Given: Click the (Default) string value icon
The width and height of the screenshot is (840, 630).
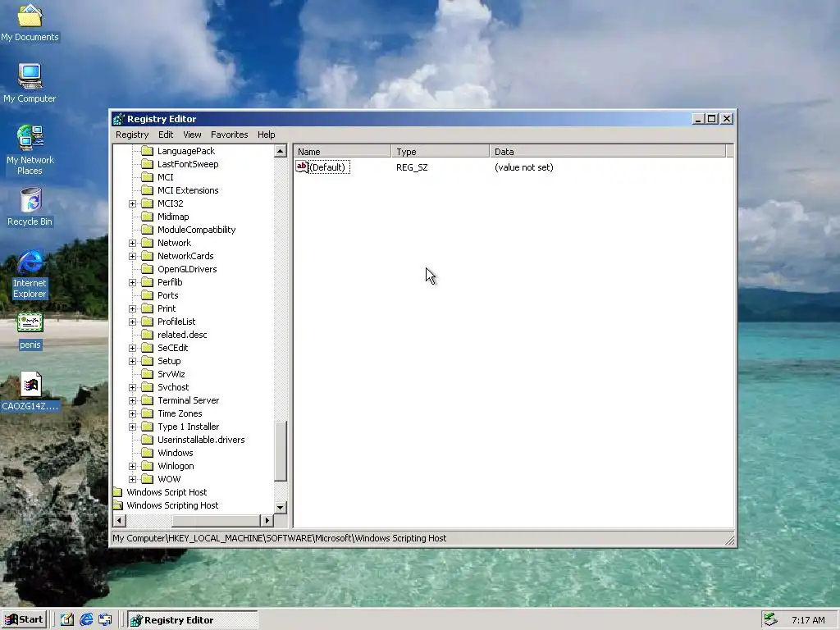Looking at the screenshot, I should [302, 167].
